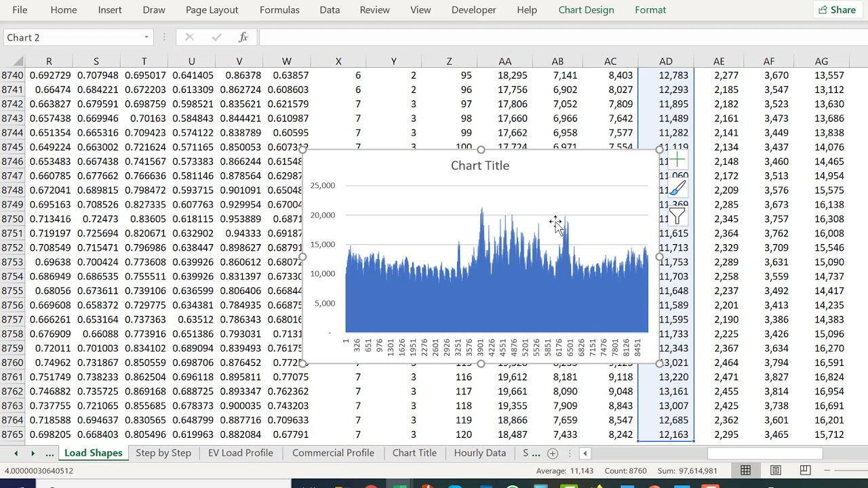This screenshot has width=868, height=488.
Task: Select row 8740 header
Action: pyautogui.click(x=12, y=75)
